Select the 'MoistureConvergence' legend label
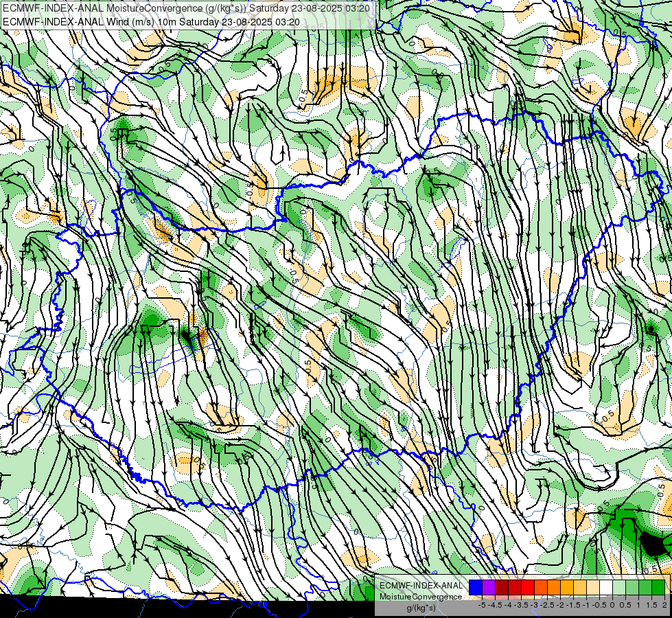The width and height of the screenshot is (672, 618). pyautogui.click(x=421, y=597)
